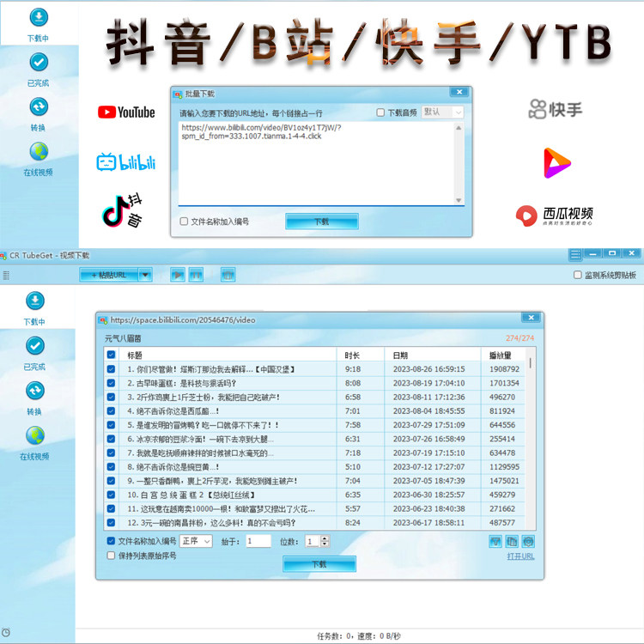This screenshot has height=644, width=644.
Task: Uncheck video 4 绝不告诉你这是西瓜酪
Action: pyautogui.click(x=111, y=410)
